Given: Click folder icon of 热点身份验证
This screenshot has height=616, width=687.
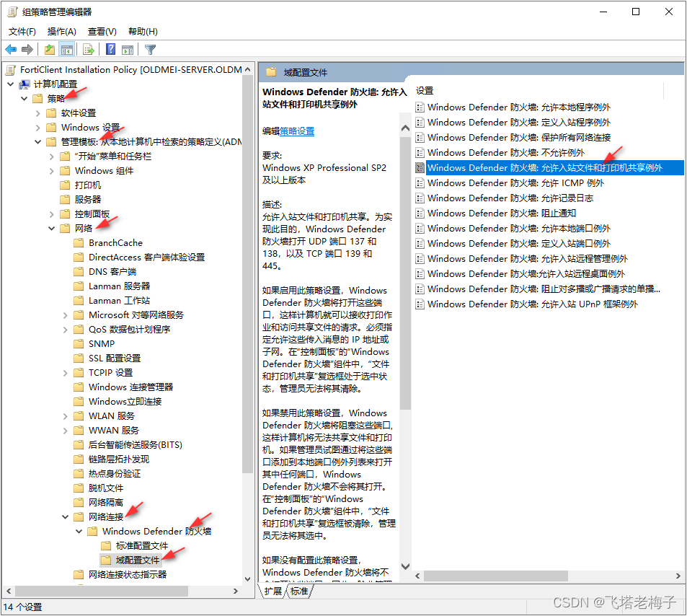Looking at the screenshot, I should point(79,473).
